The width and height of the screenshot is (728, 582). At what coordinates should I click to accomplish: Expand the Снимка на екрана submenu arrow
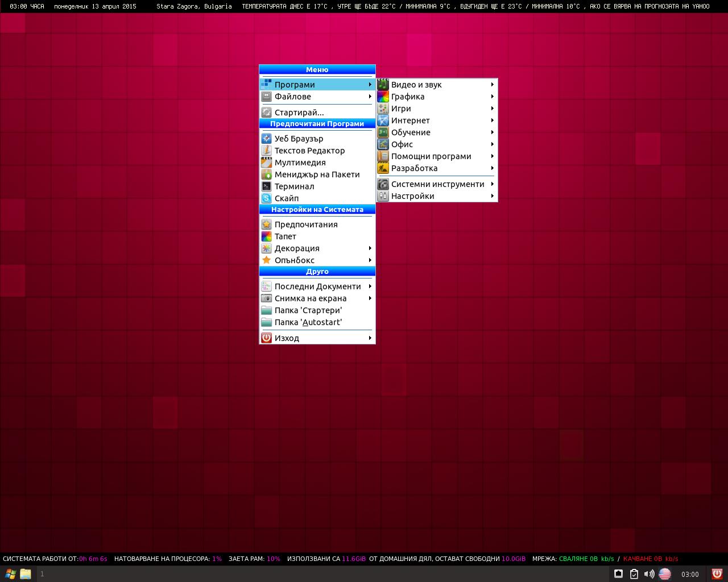click(370, 298)
